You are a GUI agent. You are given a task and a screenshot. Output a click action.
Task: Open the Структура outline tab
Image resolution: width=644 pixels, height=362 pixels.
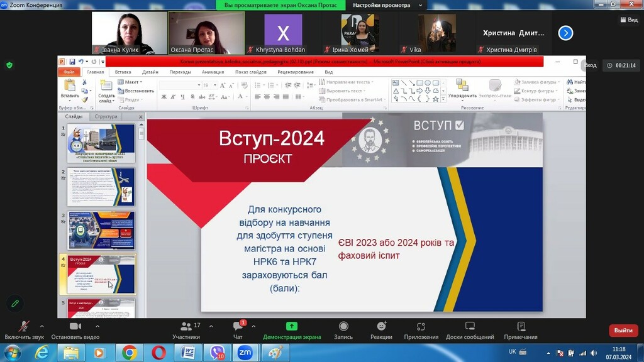point(106,117)
